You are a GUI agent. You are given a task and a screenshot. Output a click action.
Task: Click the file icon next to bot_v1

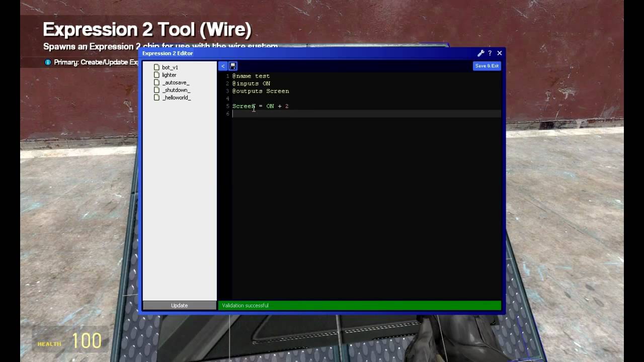(x=156, y=67)
